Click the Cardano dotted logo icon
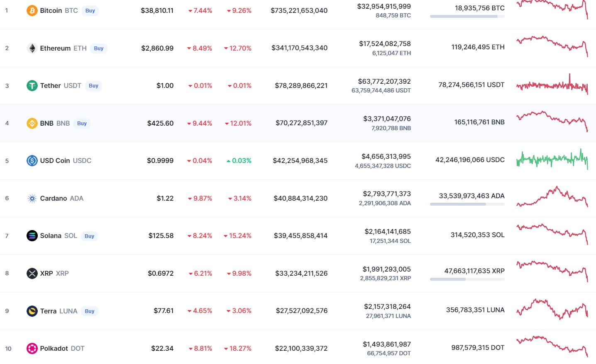This screenshot has width=596, height=364. [x=32, y=198]
